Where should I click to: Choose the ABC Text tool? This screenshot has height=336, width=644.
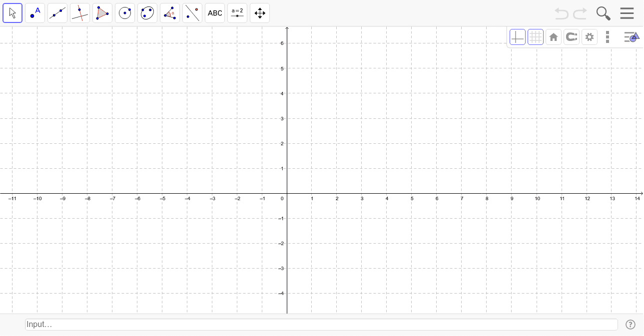(215, 13)
